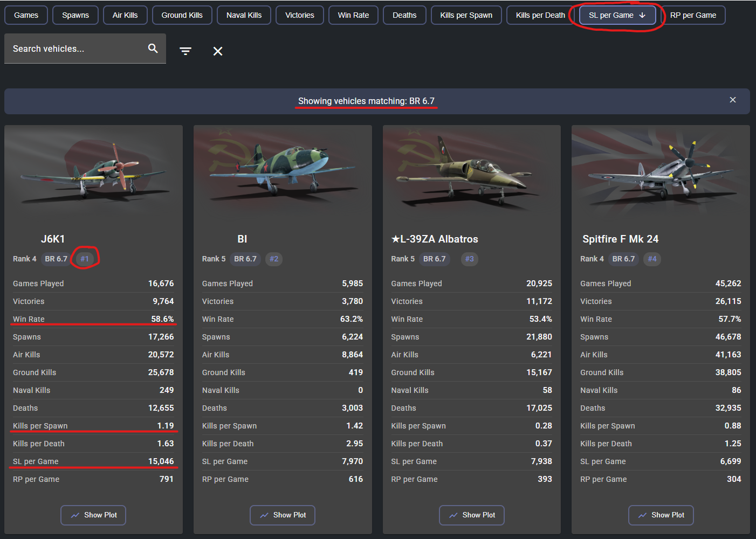756x539 pixels.
Task: Click the #1 rank badge on J6K1
Action: 85,259
